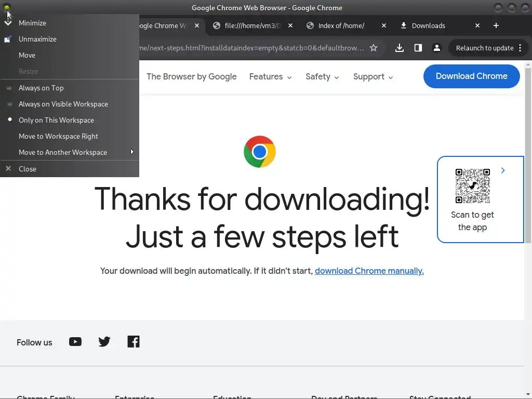Click the window menu icon in title bar
The image size is (532, 399).
7,7
